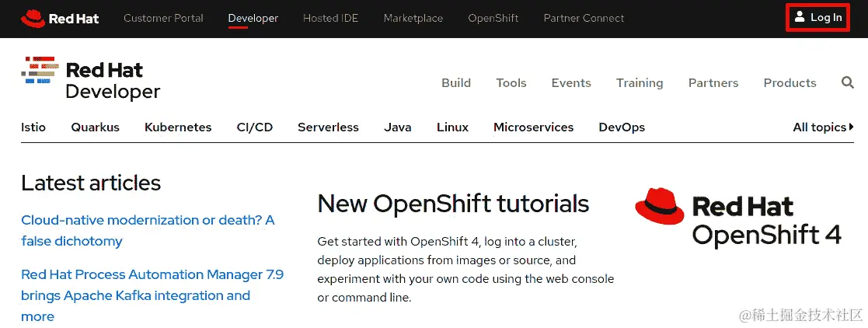This screenshot has width=868, height=328.
Task: Select the Java topic
Action: pos(397,127)
